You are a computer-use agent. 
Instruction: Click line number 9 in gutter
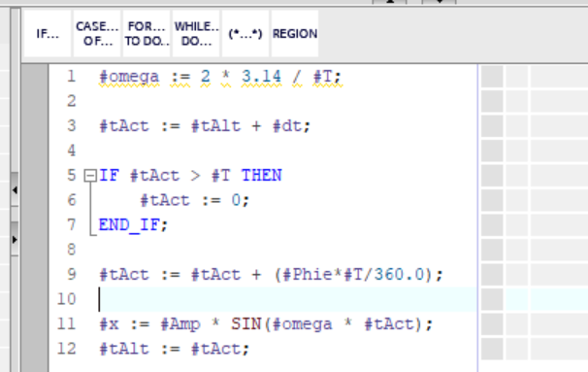(x=72, y=275)
